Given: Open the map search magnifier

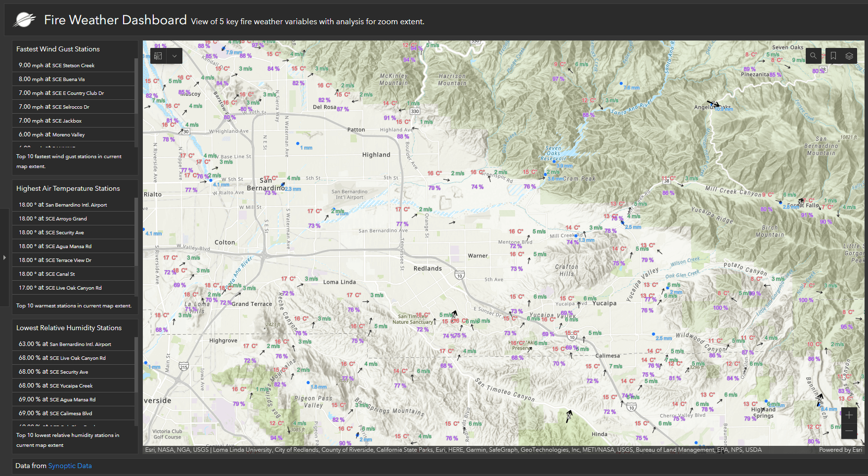Looking at the screenshot, I should [813, 56].
